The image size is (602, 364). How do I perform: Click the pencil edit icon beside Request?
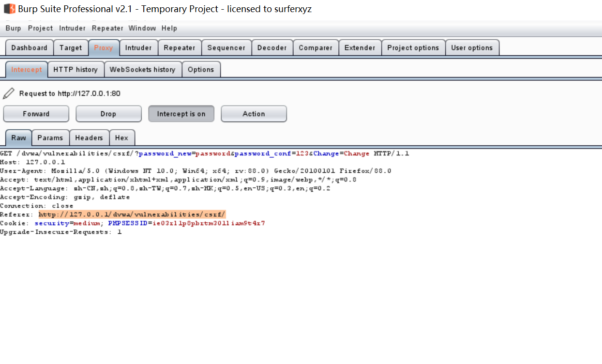click(x=8, y=93)
